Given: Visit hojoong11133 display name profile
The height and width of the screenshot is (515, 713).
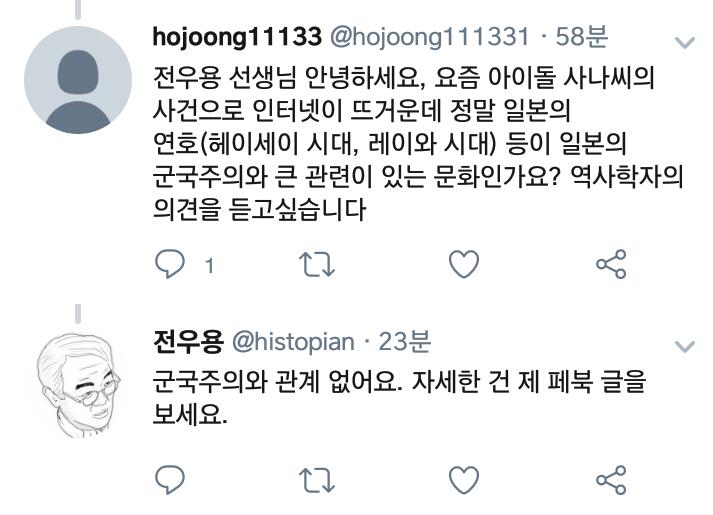Looking at the screenshot, I should pos(237,37).
